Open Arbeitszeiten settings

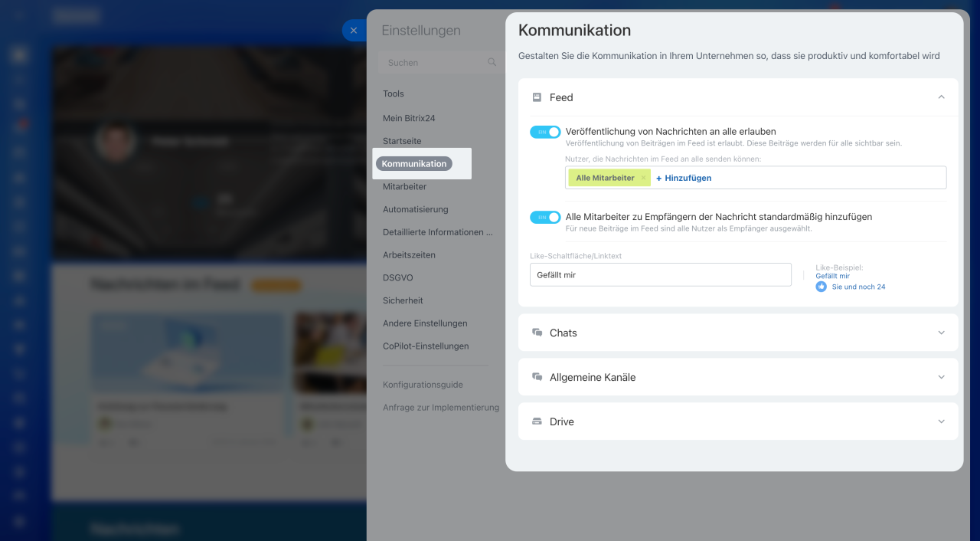point(409,254)
